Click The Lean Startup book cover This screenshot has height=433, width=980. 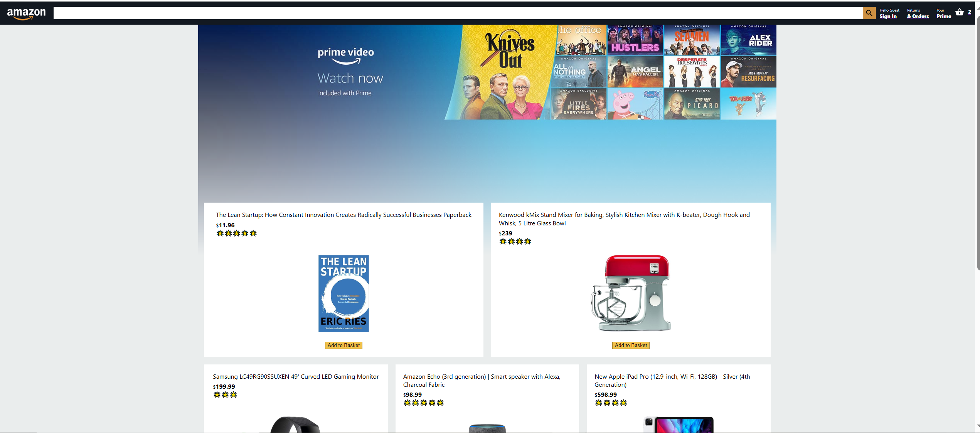pos(344,293)
